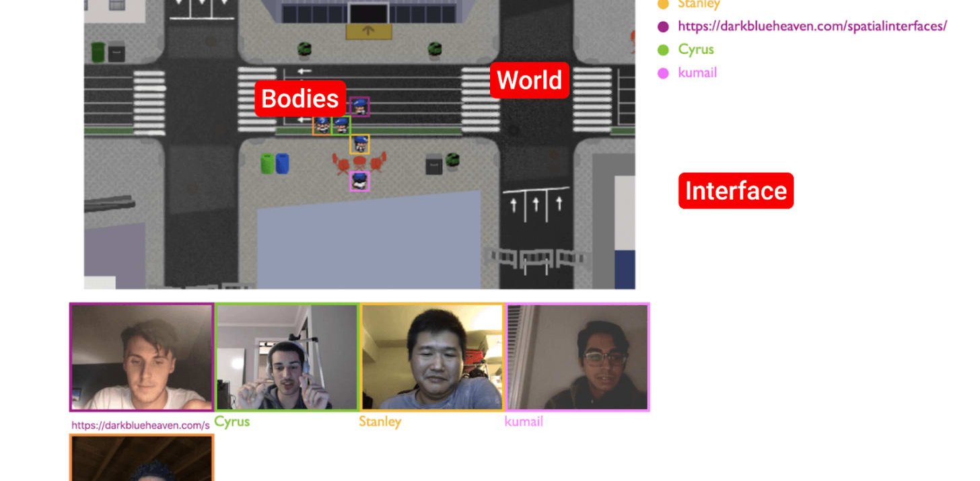The width and height of the screenshot is (980, 481).
Task: Select the green-bordered avatar on the street
Action: 341,125
